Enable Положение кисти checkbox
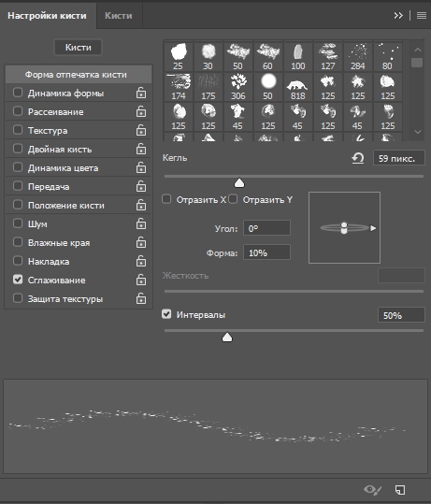This screenshot has height=504, width=431. click(18, 205)
